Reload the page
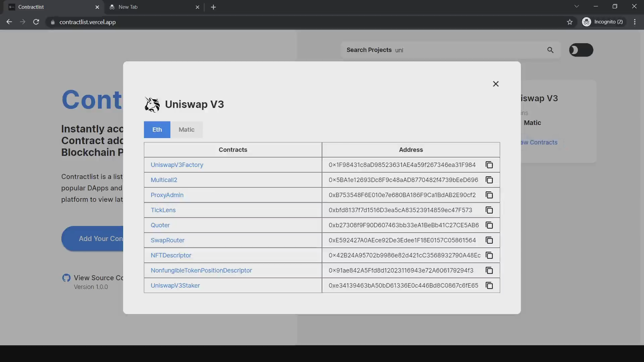644x362 pixels. (x=36, y=22)
